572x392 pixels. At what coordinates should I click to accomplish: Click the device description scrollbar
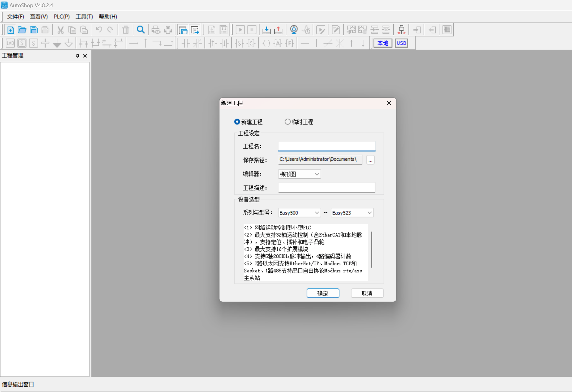(371, 250)
